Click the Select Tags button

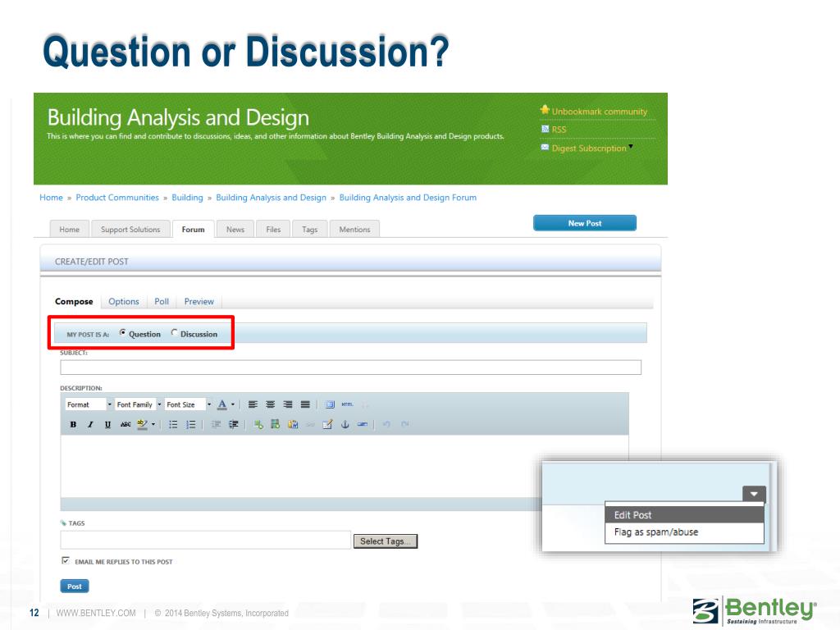pyautogui.click(x=386, y=541)
